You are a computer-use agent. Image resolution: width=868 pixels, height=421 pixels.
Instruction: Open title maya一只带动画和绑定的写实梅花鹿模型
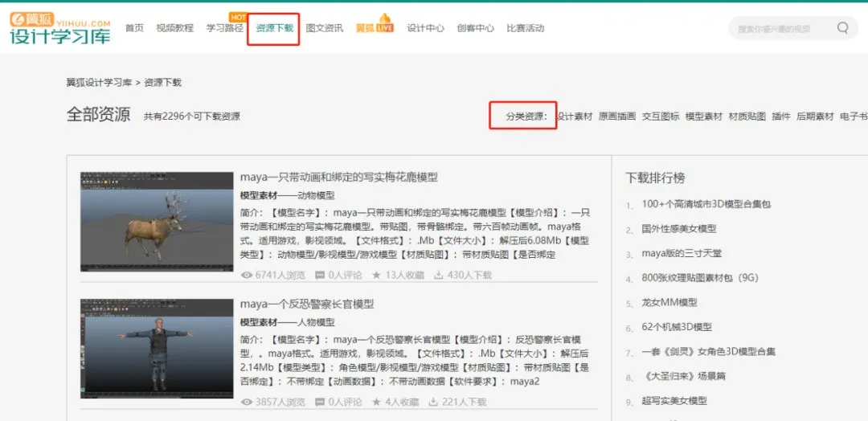[339, 177]
